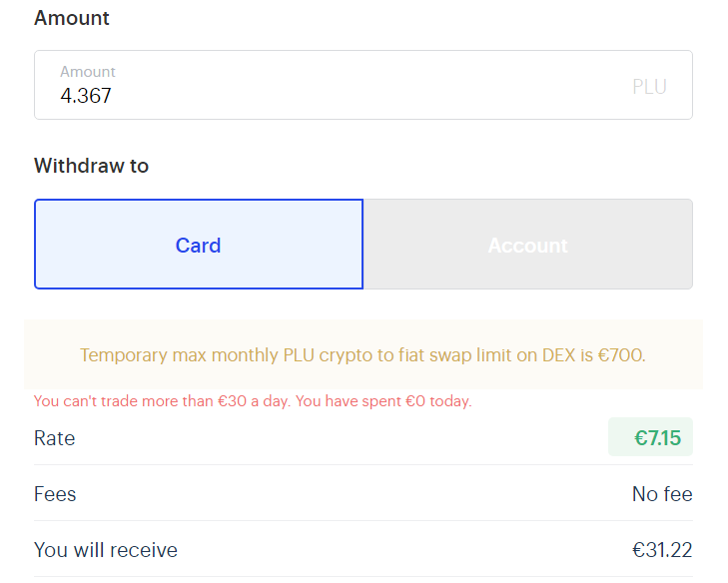This screenshot has height=583, width=728.
Task: Click the Amount section heading
Action: [x=72, y=18]
